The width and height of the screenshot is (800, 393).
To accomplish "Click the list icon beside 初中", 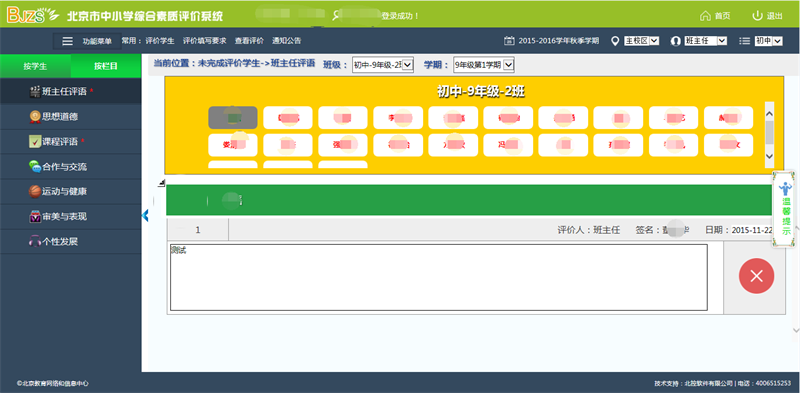I will pos(745,41).
